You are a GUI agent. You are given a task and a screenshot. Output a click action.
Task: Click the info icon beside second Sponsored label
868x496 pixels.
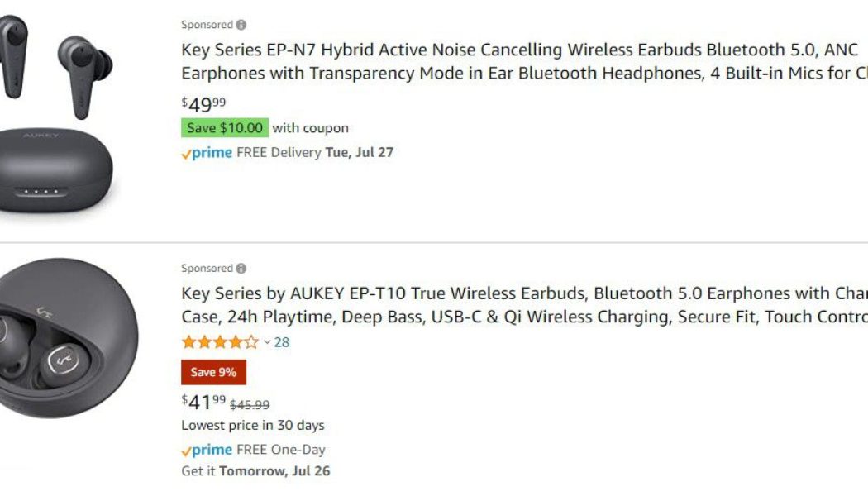241,267
